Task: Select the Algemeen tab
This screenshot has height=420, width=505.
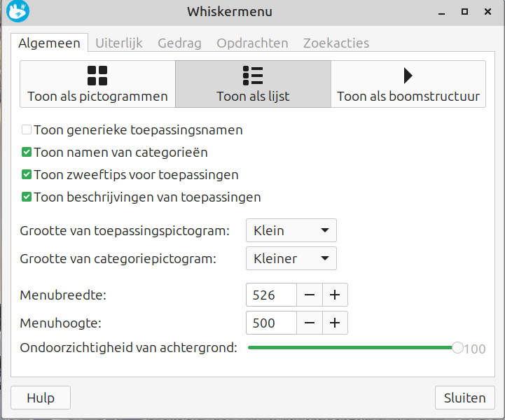Action: pos(49,43)
